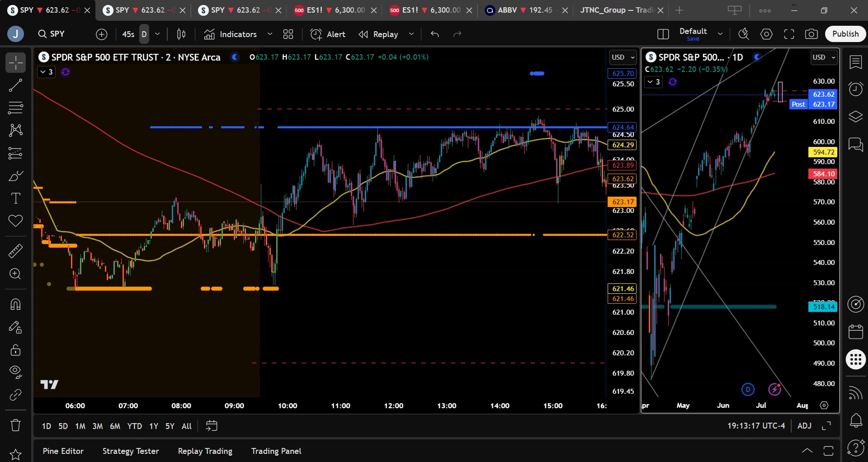868x462 pixels.
Task: Open the apps grid button
Action: (x=856, y=359)
